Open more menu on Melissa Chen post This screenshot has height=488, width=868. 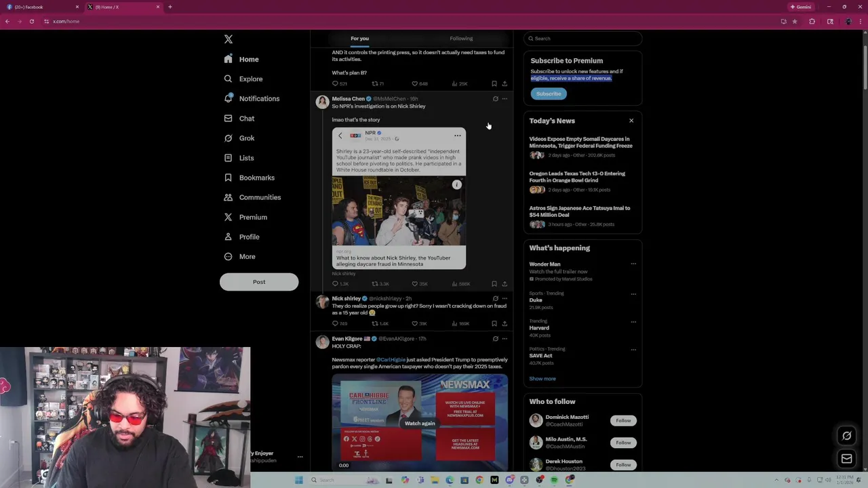505,99
